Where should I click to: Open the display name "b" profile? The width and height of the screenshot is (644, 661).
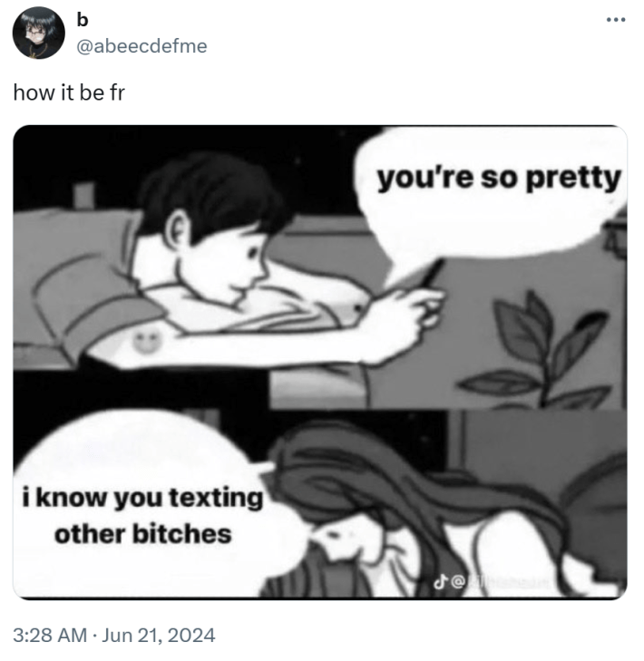84,21
